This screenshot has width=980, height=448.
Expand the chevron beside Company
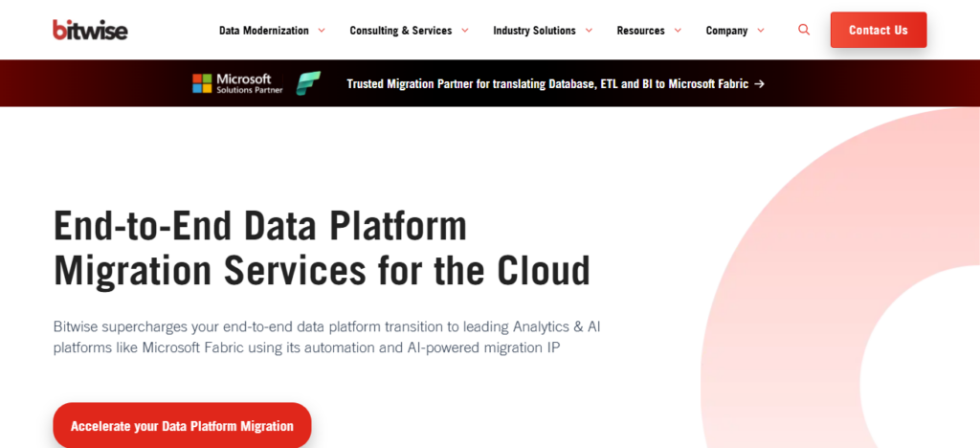point(761,30)
